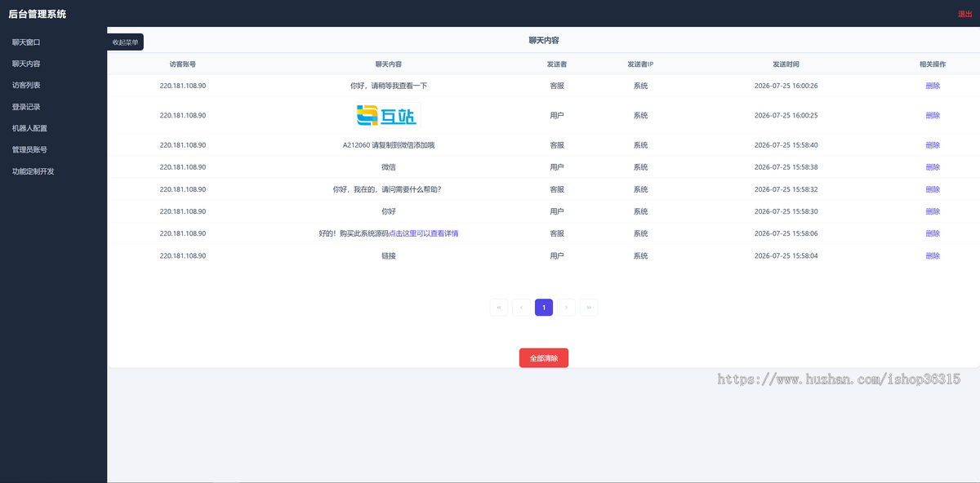This screenshot has height=483, width=980.
Task: Open 访客列表 in the sidebar
Action: pyautogui.click(x=26, y=85)
